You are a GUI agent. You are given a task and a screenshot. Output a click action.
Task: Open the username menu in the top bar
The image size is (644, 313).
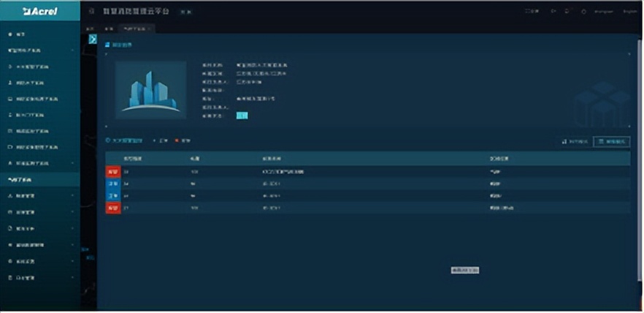click(x=604, y=12)
